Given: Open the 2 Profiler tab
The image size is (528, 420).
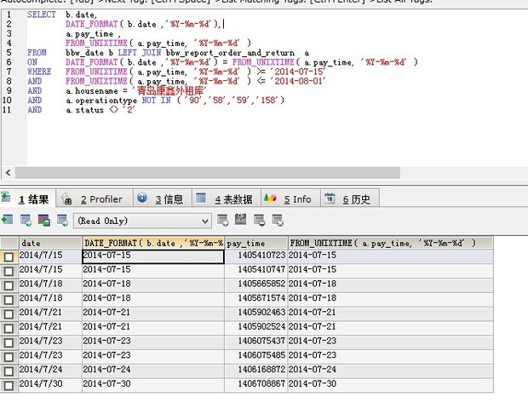Looking at the screenshot, I should pos(94,198).
